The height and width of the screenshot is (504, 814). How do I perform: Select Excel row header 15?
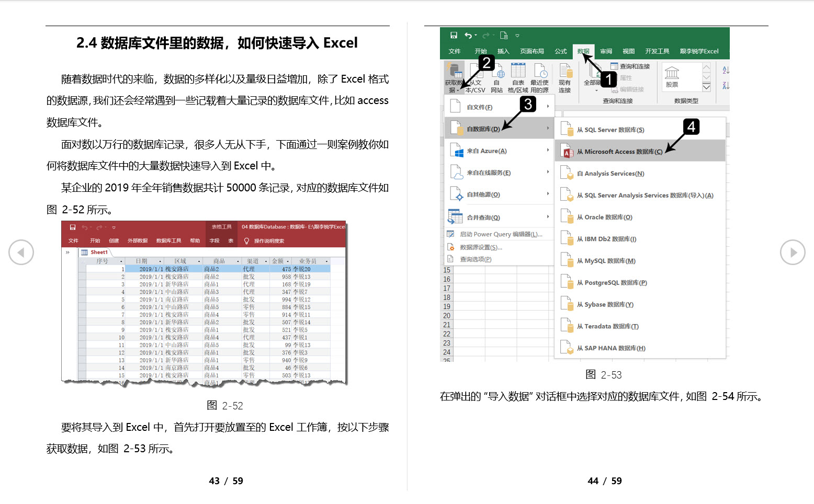tap(447, 270)
